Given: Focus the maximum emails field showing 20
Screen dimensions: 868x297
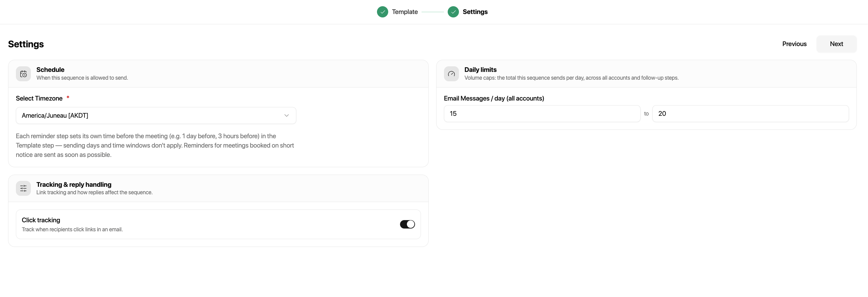Looking at the screenshot, I should pos(751,114).
